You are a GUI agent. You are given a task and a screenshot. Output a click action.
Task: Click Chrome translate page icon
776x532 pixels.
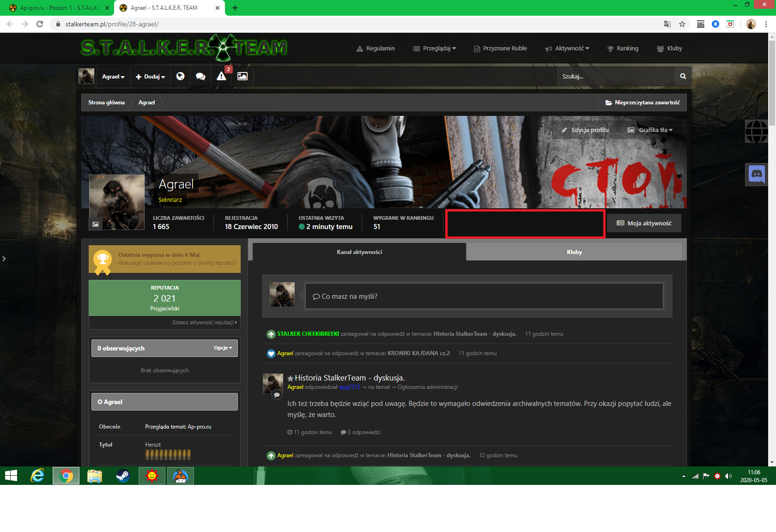point(667,24)
